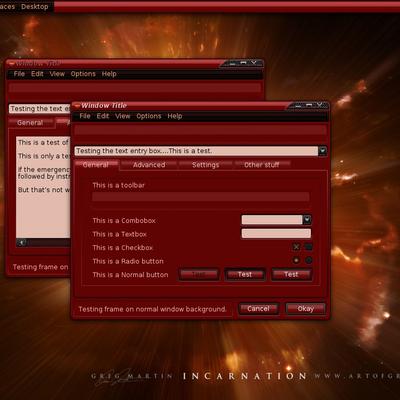This screenshot has width=400, height=400.
Task: Switch to the Other stuff tab
Action: tap(262, 165)
